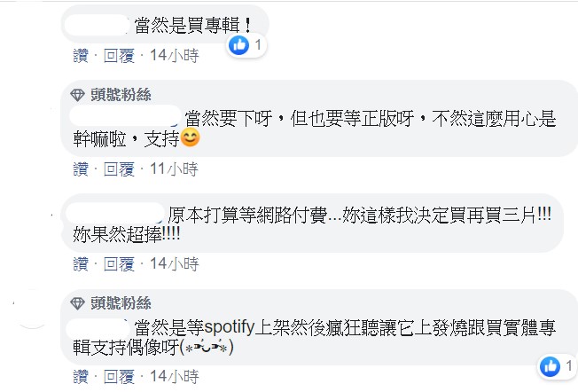This screenshot has width=578, height=392.
Task: Click the diamond badge icon above 當然要下呀 comment
Action: click(77, 95)
